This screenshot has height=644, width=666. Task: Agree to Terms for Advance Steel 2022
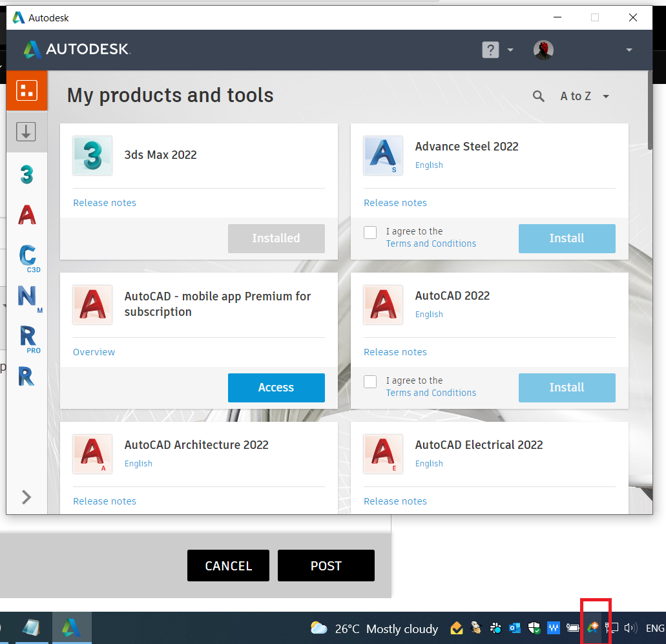click(x=370, y=233)
